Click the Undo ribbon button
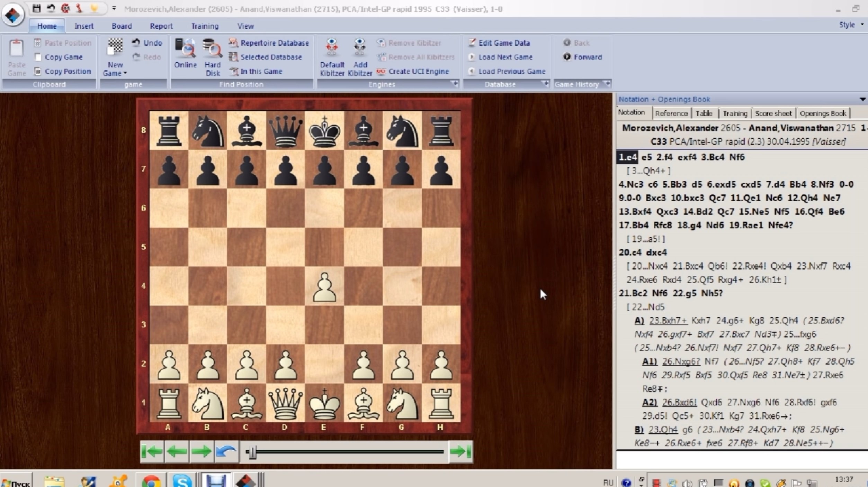868x487 pixels. [147, 43]
